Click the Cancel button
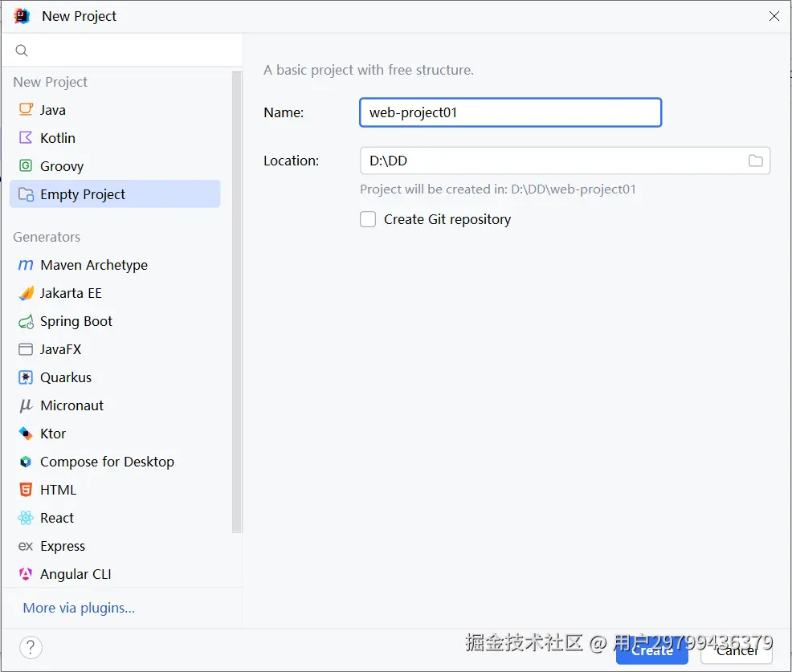Viewport: 792px width, 672px height. pyautogui.click(x=737, y=651)
